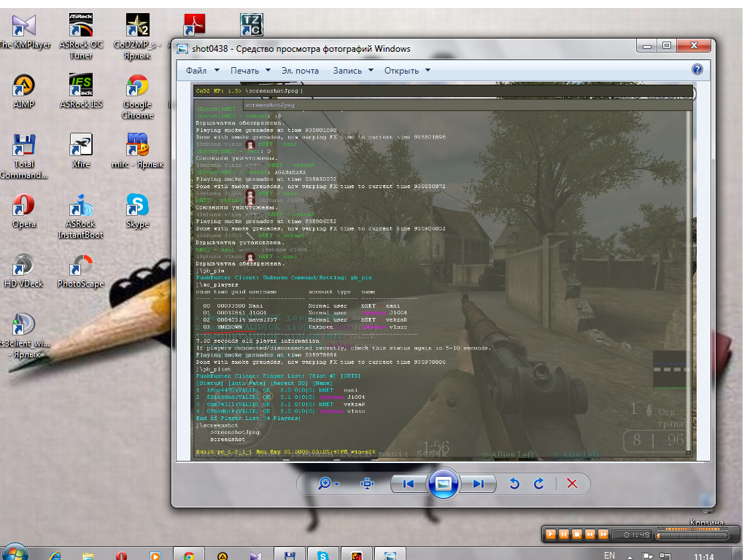Show hidden system tray icons
Screen dimensions: 747x560
click(x=630, y=556)
